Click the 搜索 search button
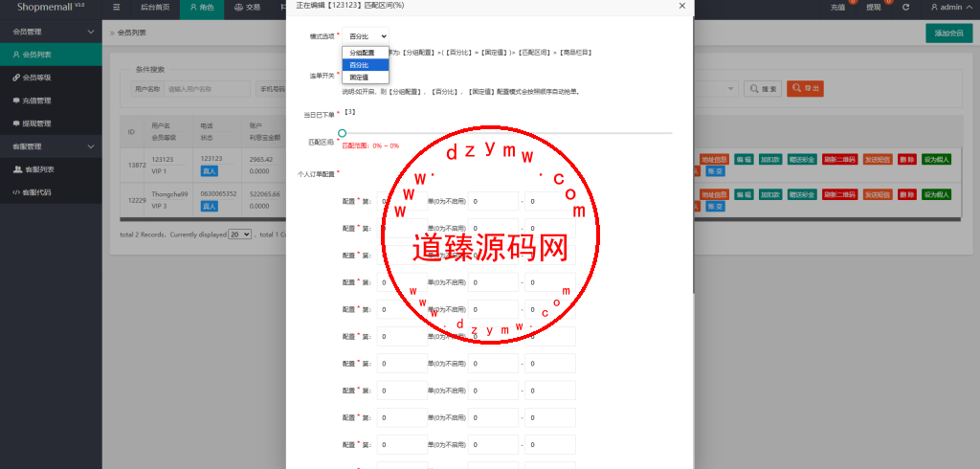Screen dimensions: 980x469 click(763, 89)
